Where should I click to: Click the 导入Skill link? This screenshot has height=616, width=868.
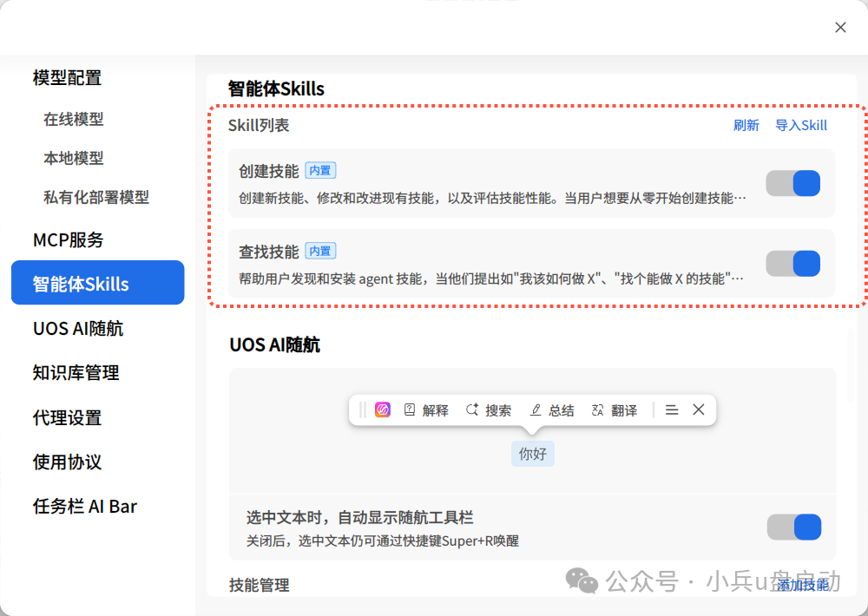coord(801,125)
